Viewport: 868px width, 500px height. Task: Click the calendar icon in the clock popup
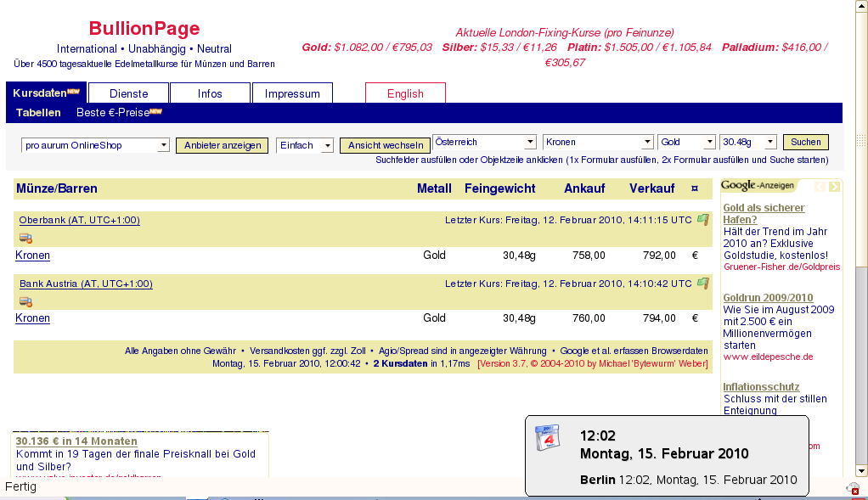(548, 439)
